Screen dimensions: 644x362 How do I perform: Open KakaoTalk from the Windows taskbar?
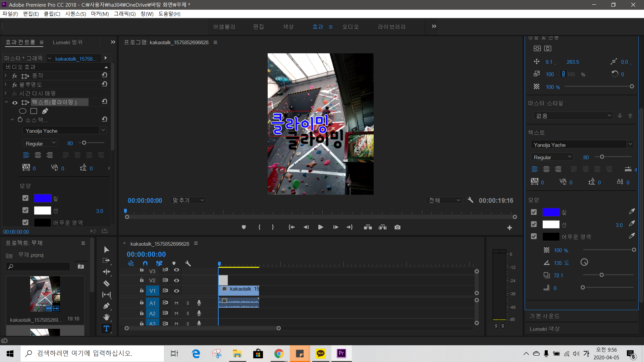point(321,353)
